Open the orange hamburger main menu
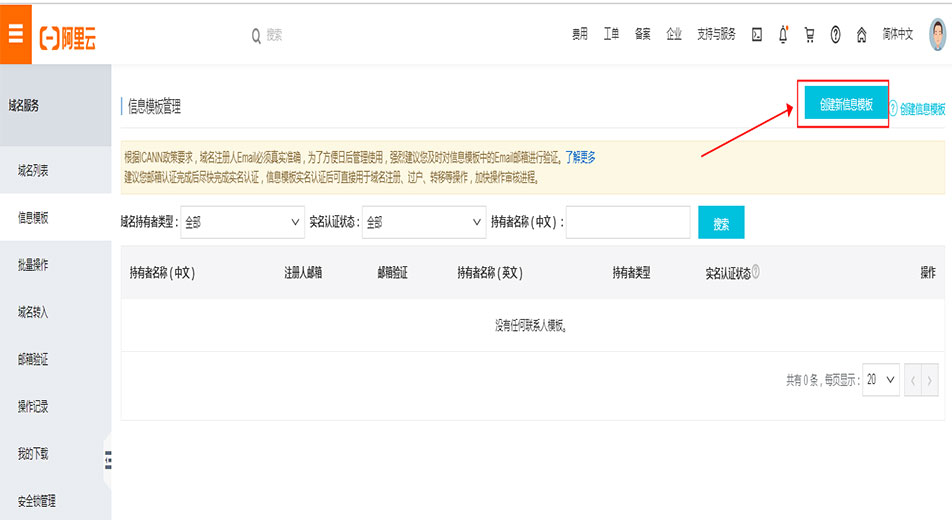The height and width of the screenshot is (520, 952). click(15, 35)
